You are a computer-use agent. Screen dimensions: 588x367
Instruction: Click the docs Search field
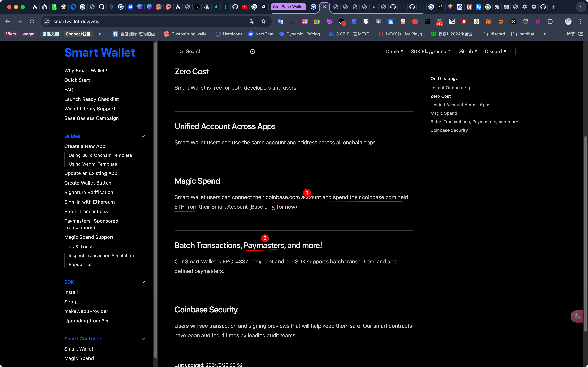(217, 52)
